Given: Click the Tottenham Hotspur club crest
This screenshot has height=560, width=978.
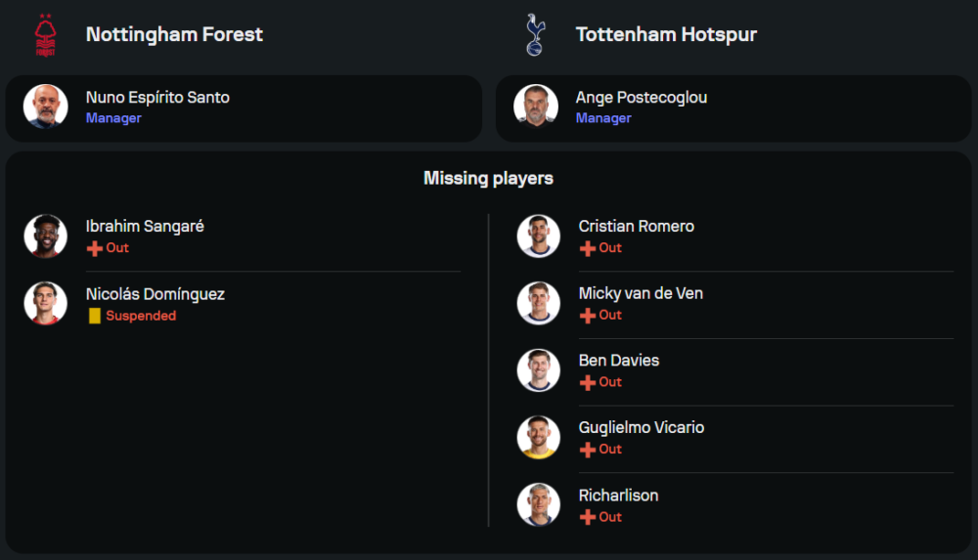Looking at the screenshot, I should tap(535, 35).
